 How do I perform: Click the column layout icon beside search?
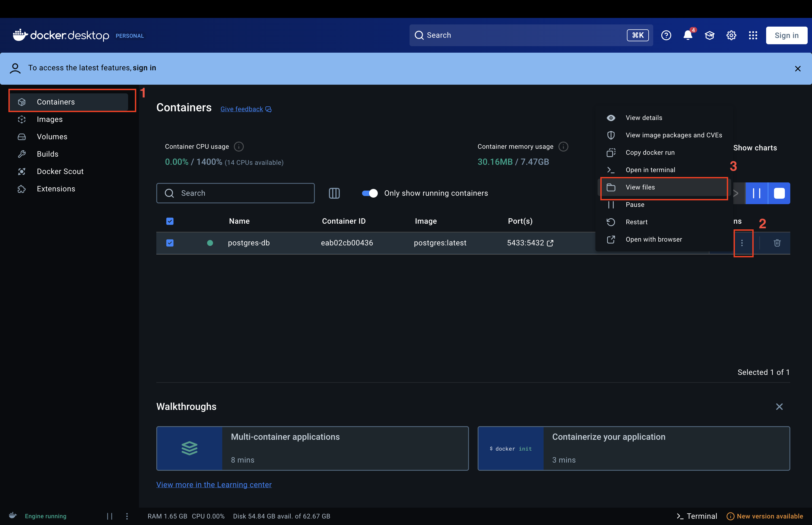(x=334, y=193)
